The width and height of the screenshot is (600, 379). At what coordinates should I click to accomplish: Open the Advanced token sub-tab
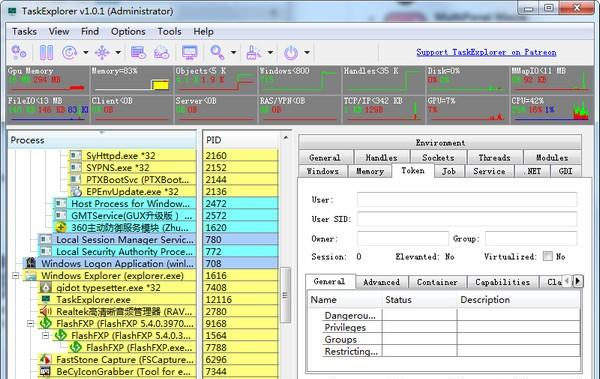point(381,282)
